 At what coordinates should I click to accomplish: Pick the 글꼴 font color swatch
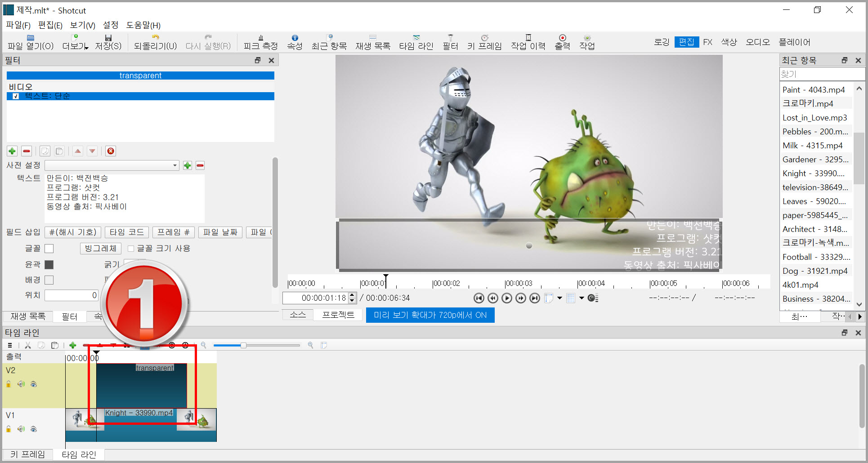coord(49,249)
